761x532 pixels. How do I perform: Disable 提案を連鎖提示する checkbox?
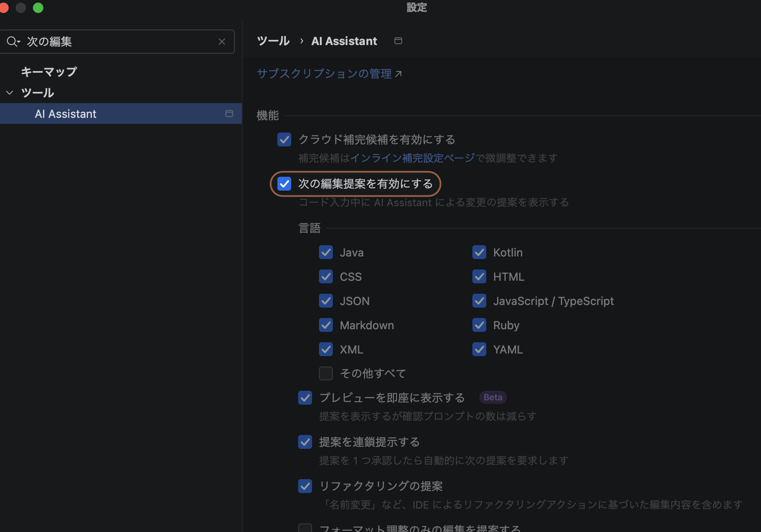click(x=305, y=442)
